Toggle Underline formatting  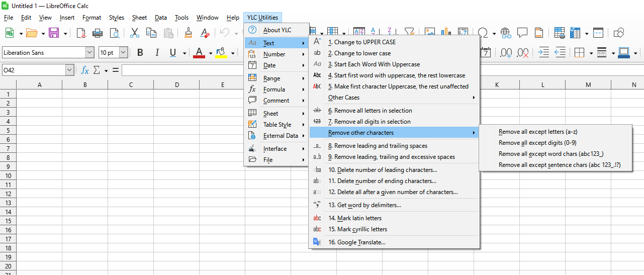coord(173,52)
